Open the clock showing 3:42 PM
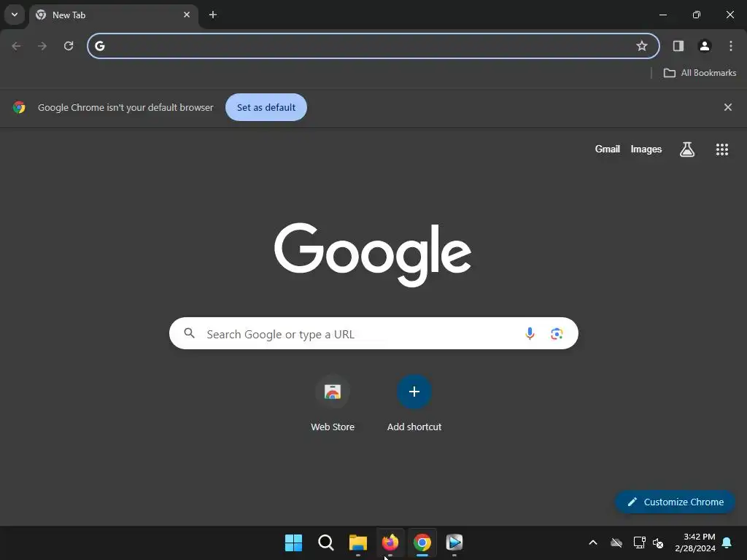747x560 pixels. (695, 542)
